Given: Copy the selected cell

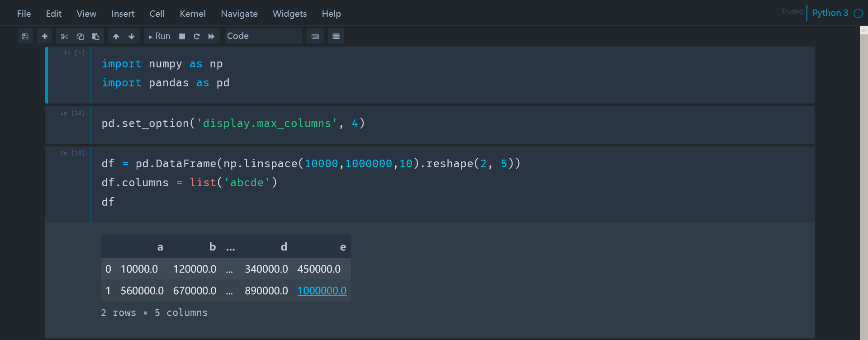Looking at the screenshot, I should coord(80,36).
